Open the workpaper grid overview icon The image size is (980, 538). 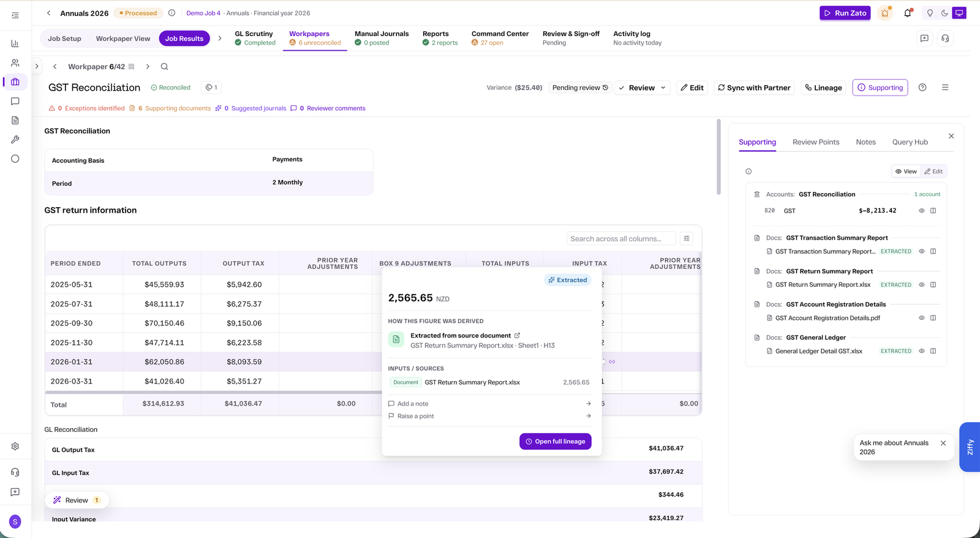132,67
